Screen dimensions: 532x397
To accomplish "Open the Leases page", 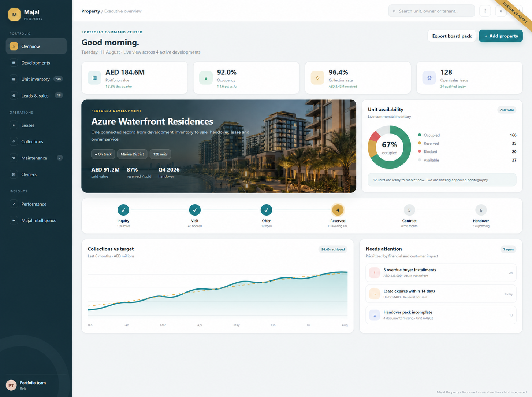I will 36,125.
